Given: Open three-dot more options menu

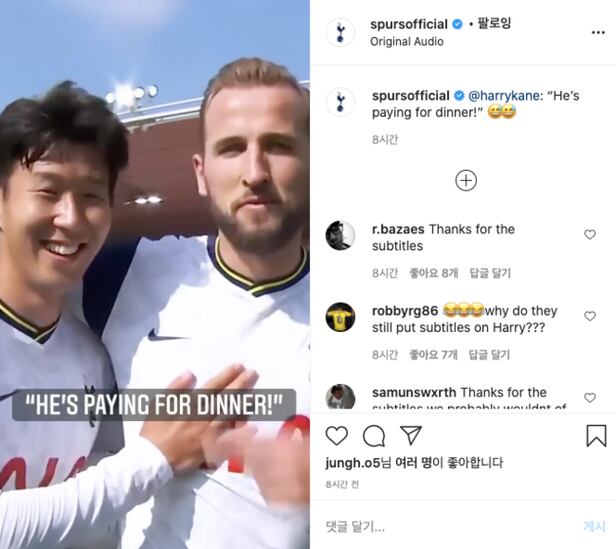Looking at the screenshot, I should [598, 33].
